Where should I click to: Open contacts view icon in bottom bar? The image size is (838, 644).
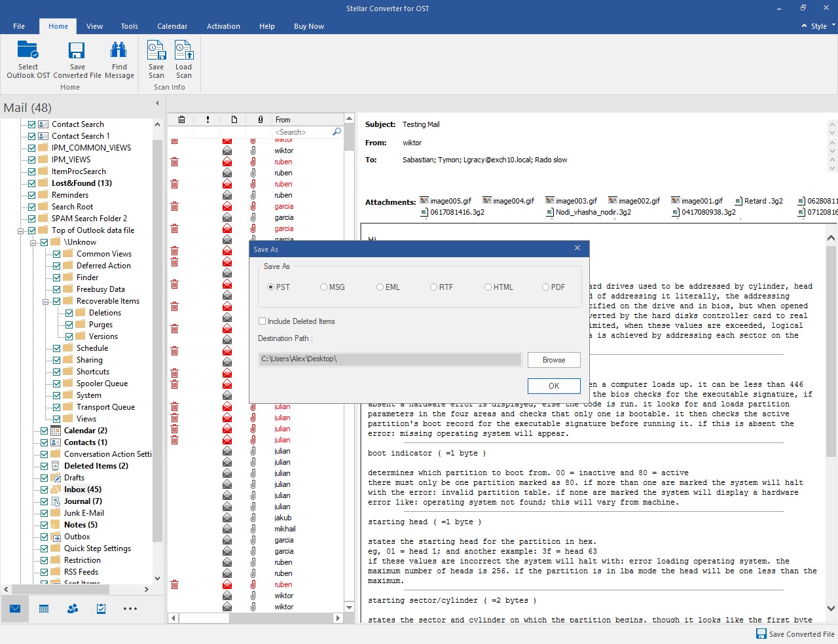coord(73,609)
